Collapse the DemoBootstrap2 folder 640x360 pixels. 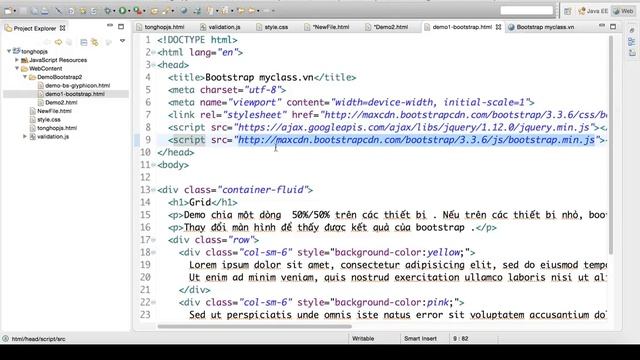(24, 77)
